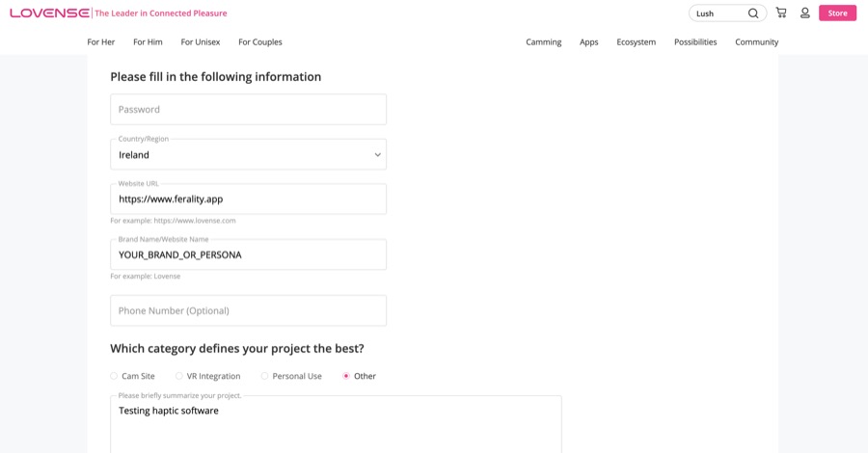Viewport: 868px width, 453px height.
Task: Click 'The Leader in Connected Pleasure' tagline
Action: (161, 13)
